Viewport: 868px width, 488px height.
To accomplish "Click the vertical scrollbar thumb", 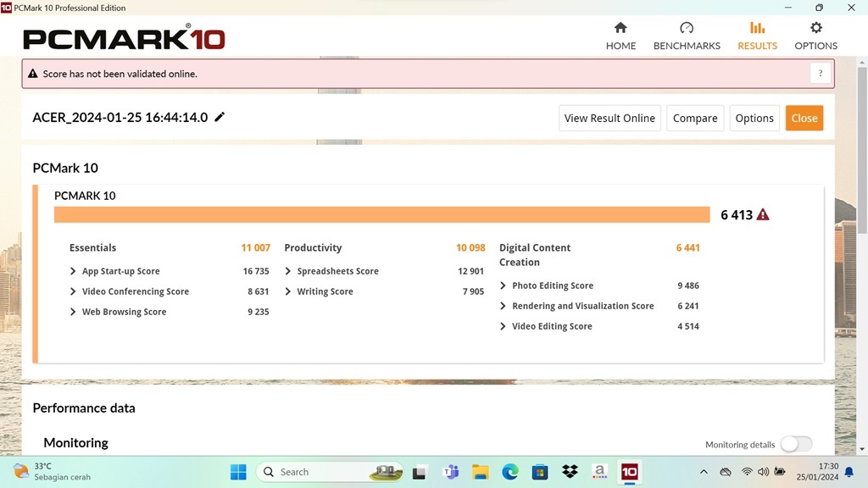I will tap(862, 149).
